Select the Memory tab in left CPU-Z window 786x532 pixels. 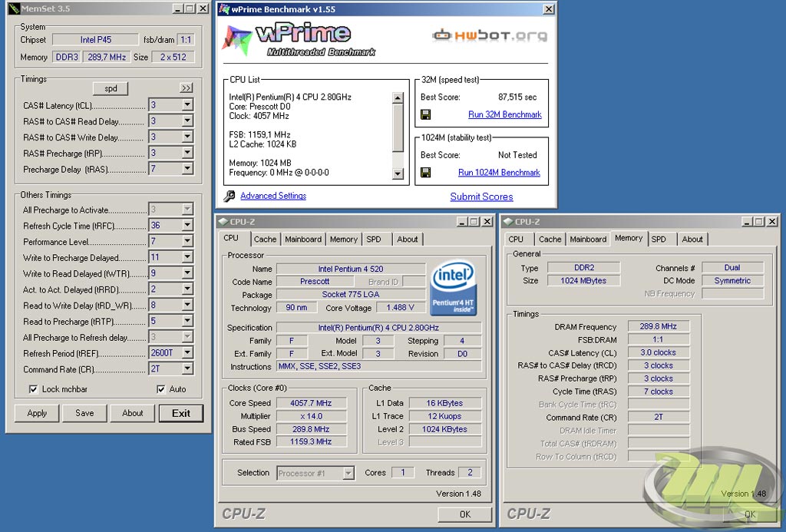343,240
